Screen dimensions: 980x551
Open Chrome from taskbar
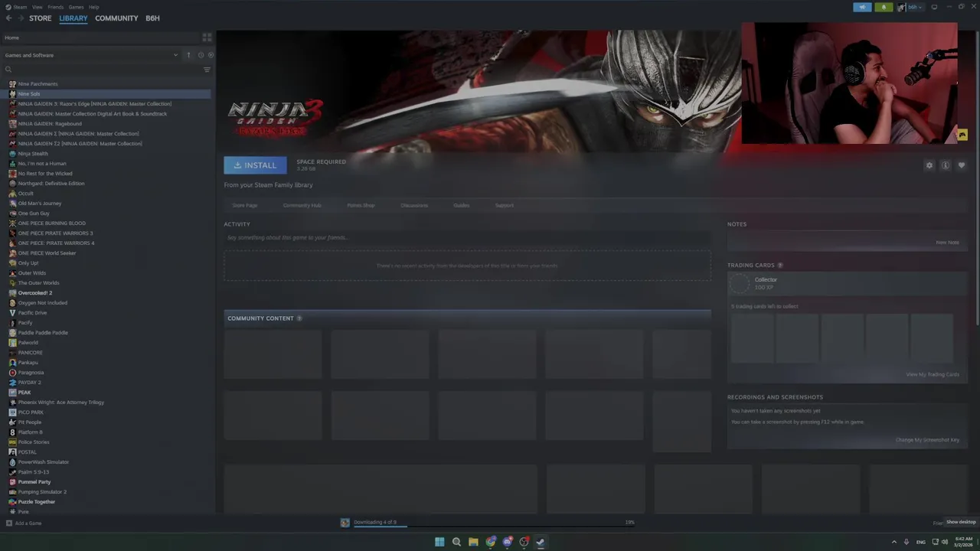[x=491, y=542]
